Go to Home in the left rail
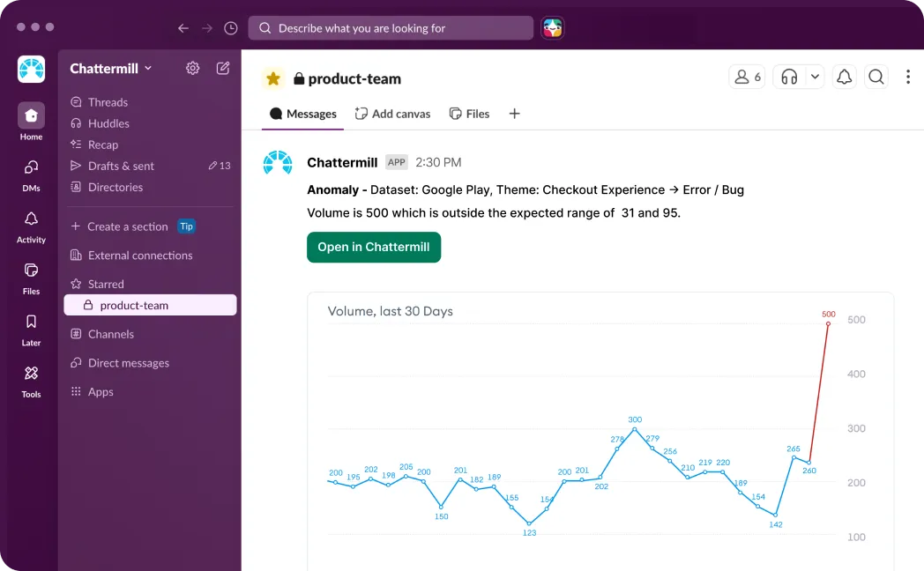The image size is (924, 571). point(31,122)
